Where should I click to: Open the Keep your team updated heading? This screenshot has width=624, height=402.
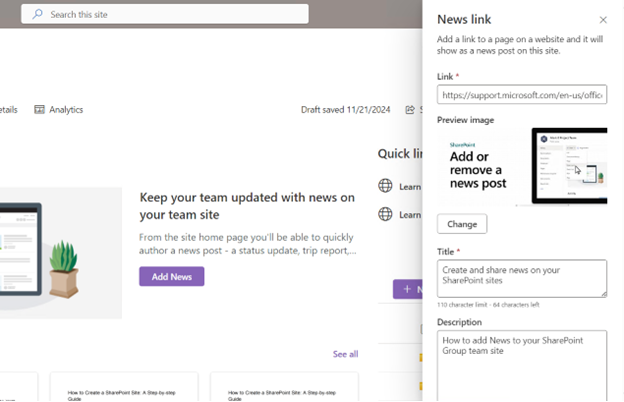[x=247, y=206]
